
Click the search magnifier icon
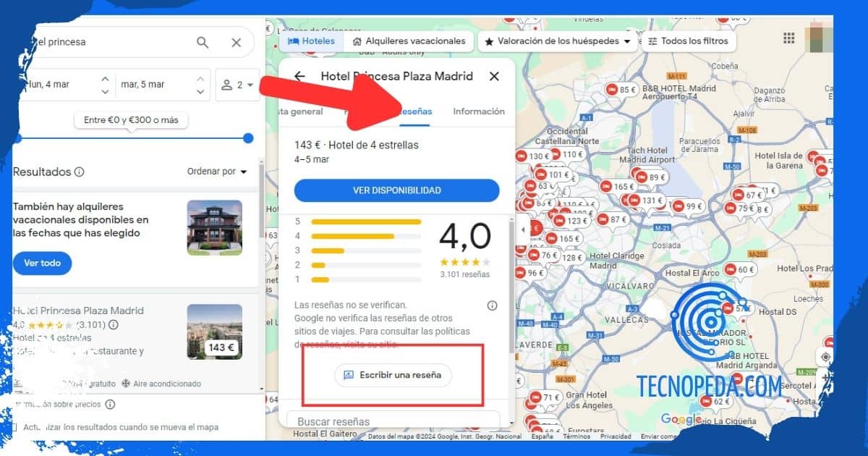[x=203, y=42]
